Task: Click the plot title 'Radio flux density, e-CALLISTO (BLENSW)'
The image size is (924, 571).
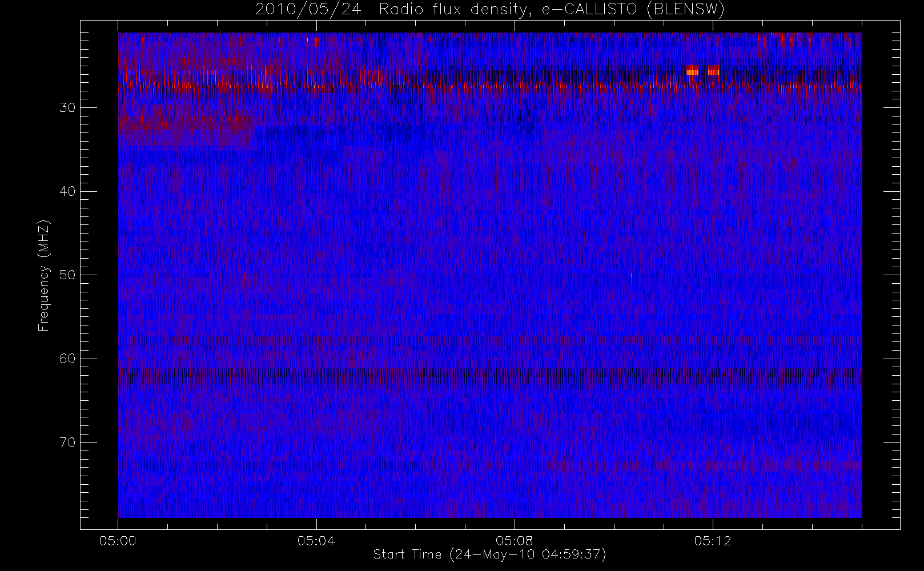Action: click(552, 10)
